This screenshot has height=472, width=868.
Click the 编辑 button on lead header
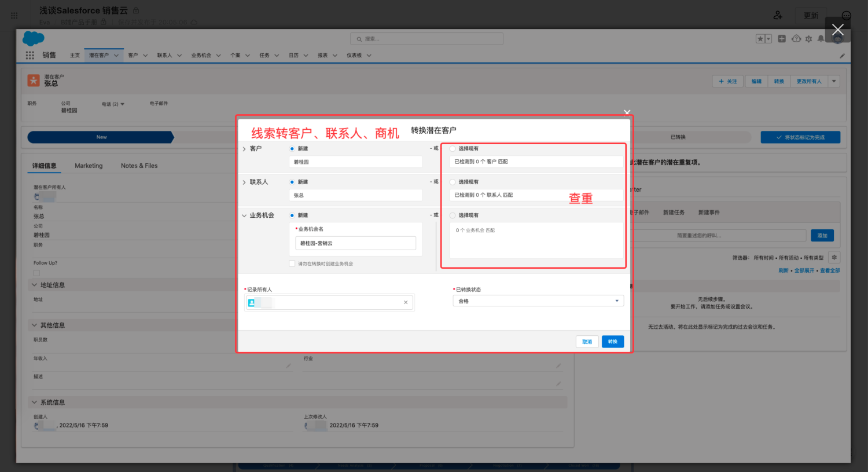756,81
